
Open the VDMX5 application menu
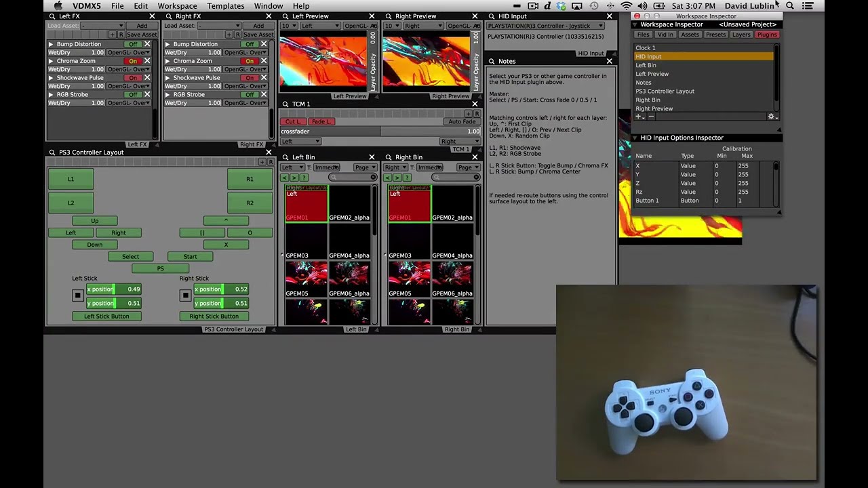point(87,6)
